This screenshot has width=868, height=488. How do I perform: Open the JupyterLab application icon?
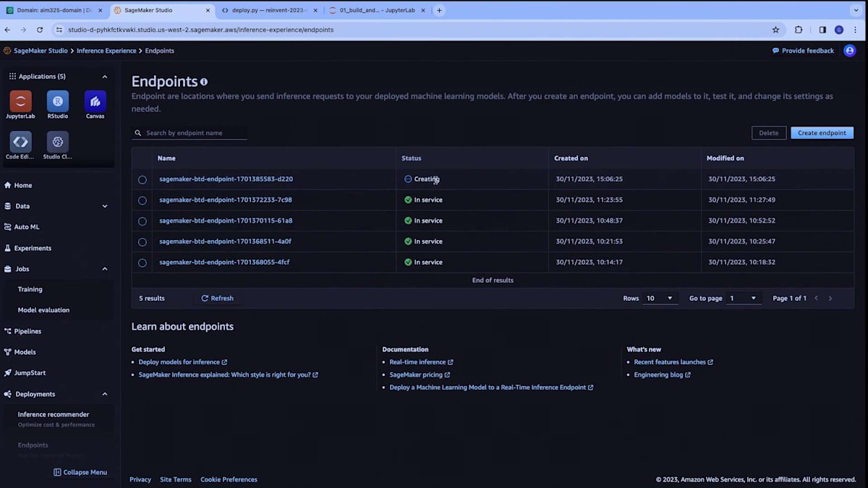click(20, 101)
